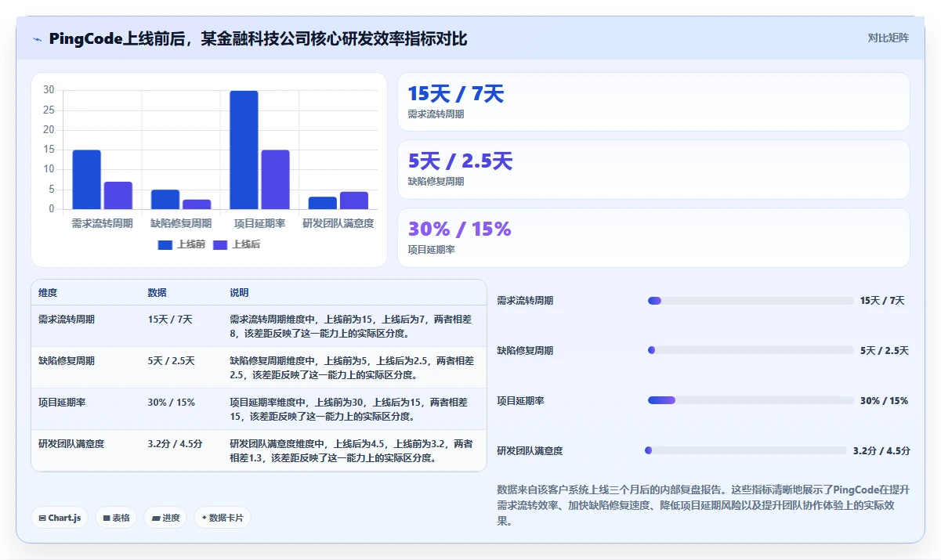This screenshot has width=941, height=560.
Task: Click the 上线后 bar for 研发团队满意度
Action: [353, 201]
